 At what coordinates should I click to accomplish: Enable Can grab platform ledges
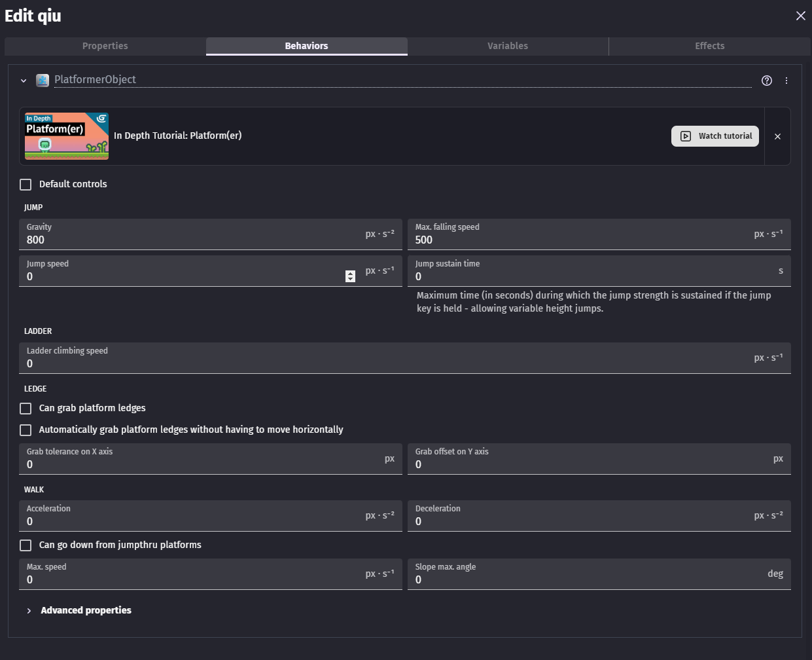pyautogui.click(x=26, y=409)
